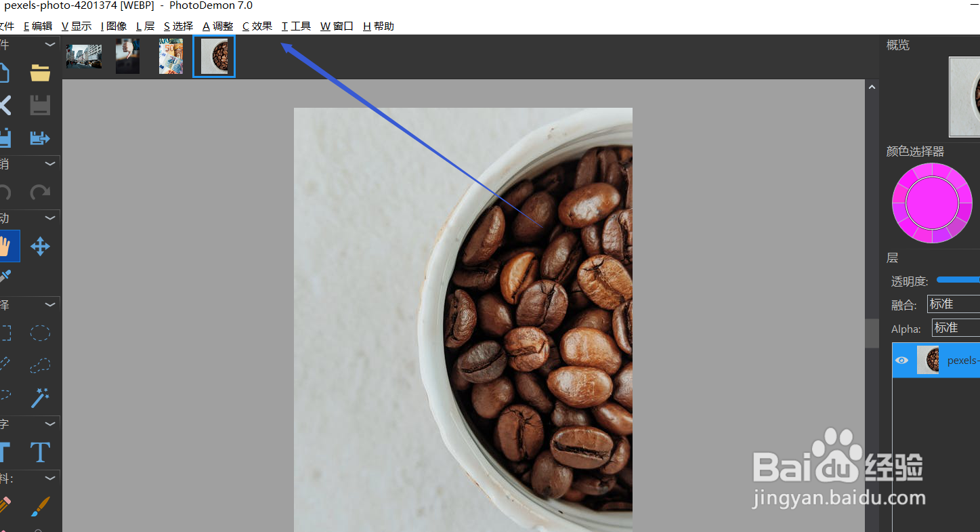Select the Move layer crosshair tool
980x532 pixels.
click(x=40, y=246)
